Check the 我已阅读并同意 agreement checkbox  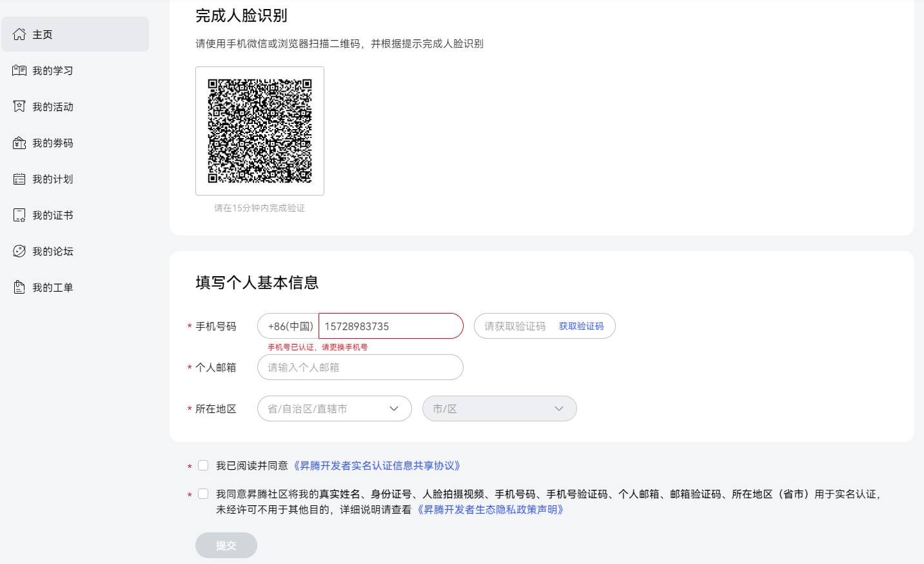point(203,465)
